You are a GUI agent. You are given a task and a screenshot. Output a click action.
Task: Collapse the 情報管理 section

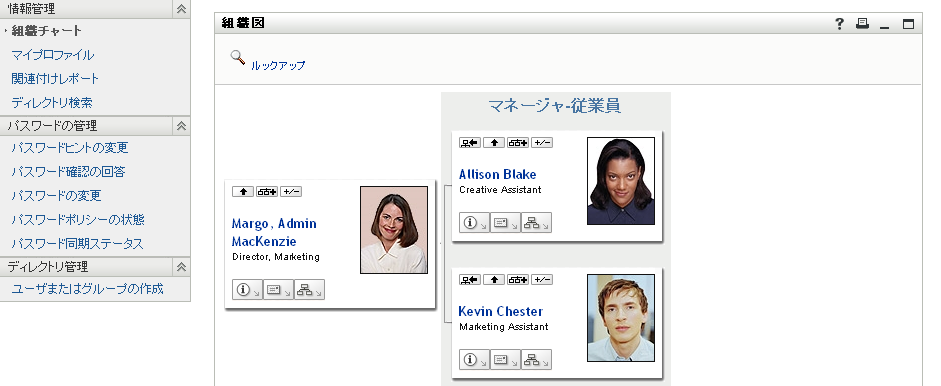pyautogui.click(x=181, y=8)
